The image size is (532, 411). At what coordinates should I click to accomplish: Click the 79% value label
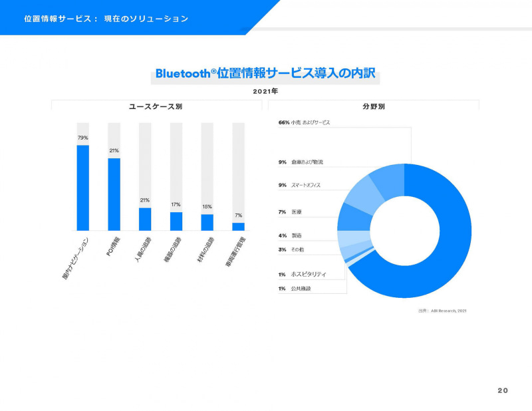coord(82,138)
